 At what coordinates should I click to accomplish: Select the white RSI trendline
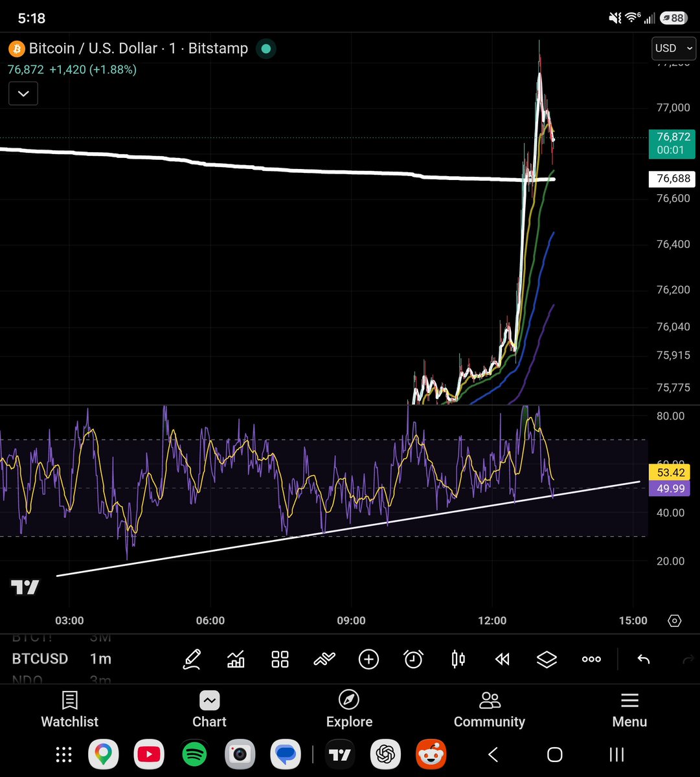(x=350, y=528)
